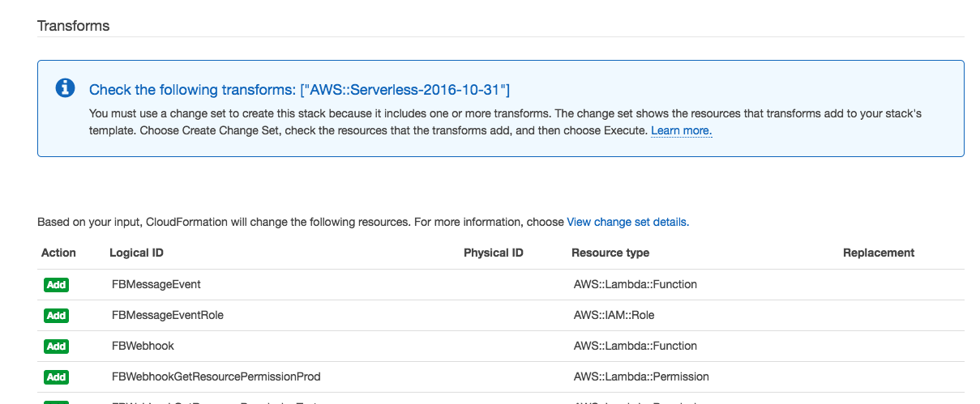
Task: Click AWS::Lambda::Function type in FBWebhook row
Action: 636,346
